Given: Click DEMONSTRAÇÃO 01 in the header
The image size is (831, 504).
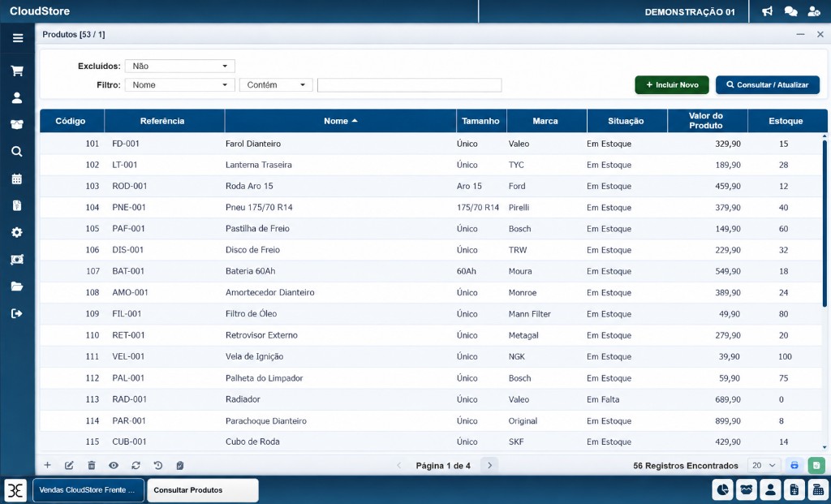Looking at the screenshot, I should click(x=690, y=11).
